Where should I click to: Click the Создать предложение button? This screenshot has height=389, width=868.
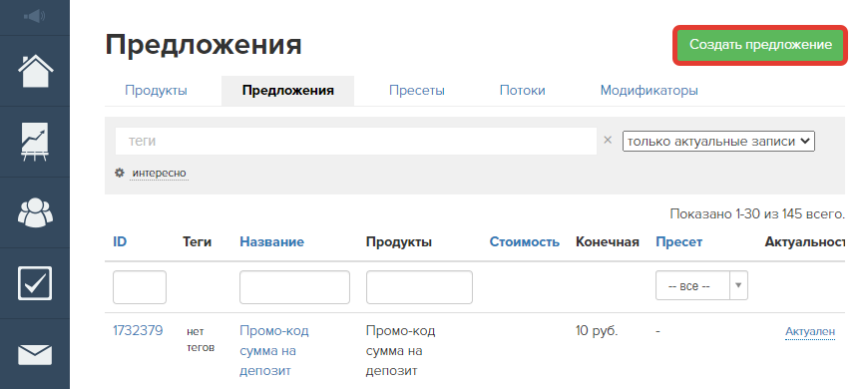pyautogui.click(x=760, y=45)
